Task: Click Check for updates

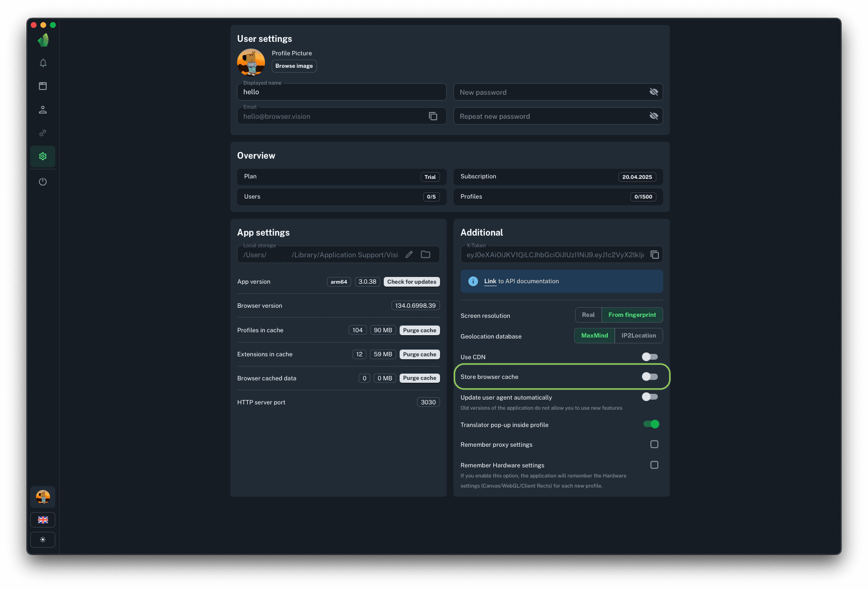Action: click(412, 282)
